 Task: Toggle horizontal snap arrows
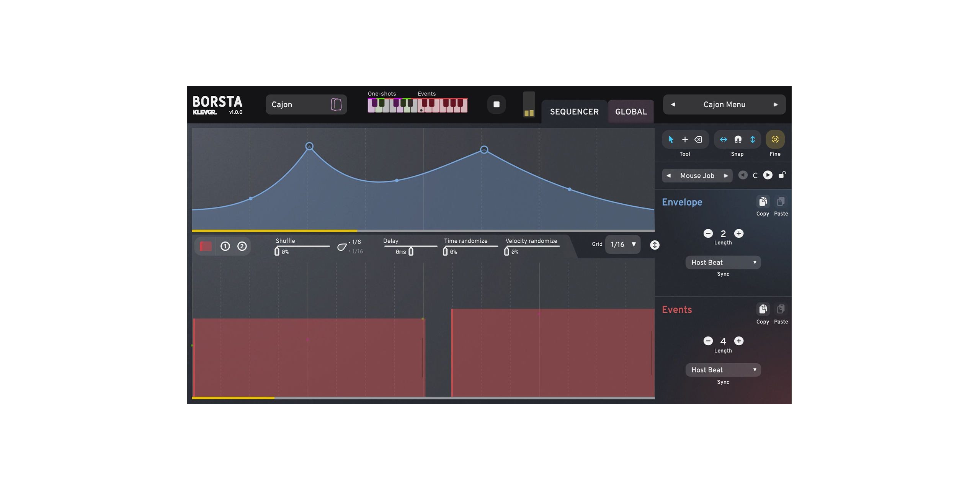tap(723, 139)
